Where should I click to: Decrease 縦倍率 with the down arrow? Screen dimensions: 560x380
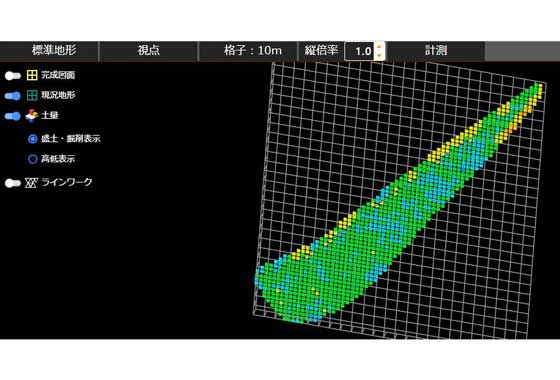coord(379,55)
